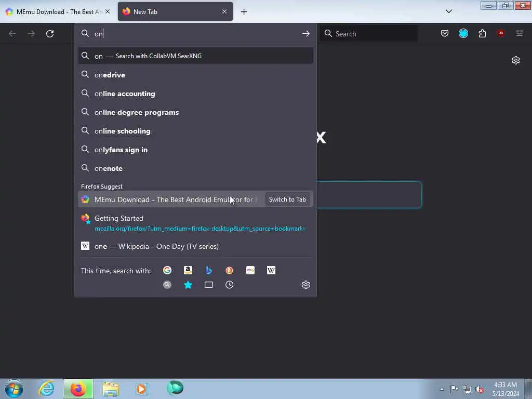
Task: Search this time with Amazon
Action: click(x=188, y=270)
